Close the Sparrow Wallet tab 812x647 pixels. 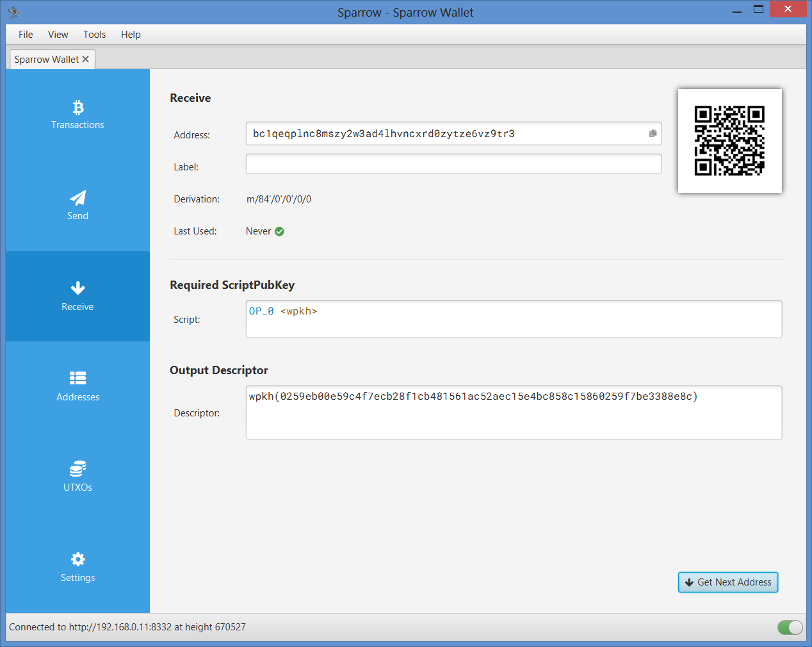tap(86, 59)
